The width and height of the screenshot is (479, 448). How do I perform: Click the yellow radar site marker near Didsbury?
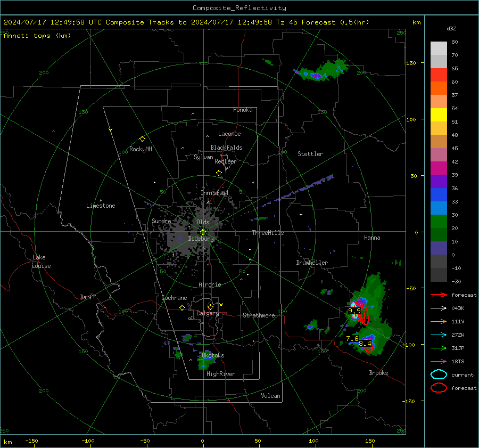click(x=203, y=232)
